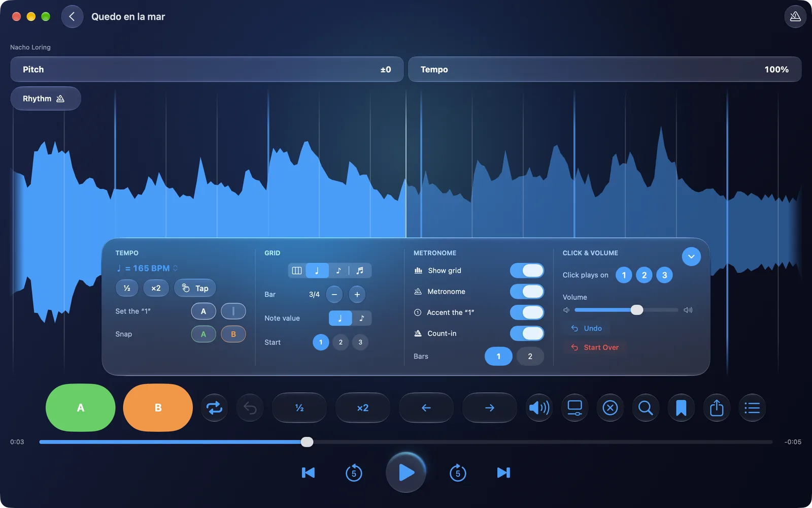Open the metronome icon at top right
Image resolution: width=812 pixels, height=508 pixels.
pos(795,17)
